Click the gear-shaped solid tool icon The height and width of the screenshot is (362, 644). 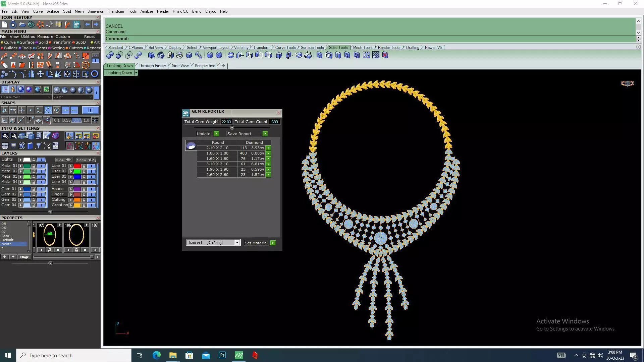coord(199,55)
